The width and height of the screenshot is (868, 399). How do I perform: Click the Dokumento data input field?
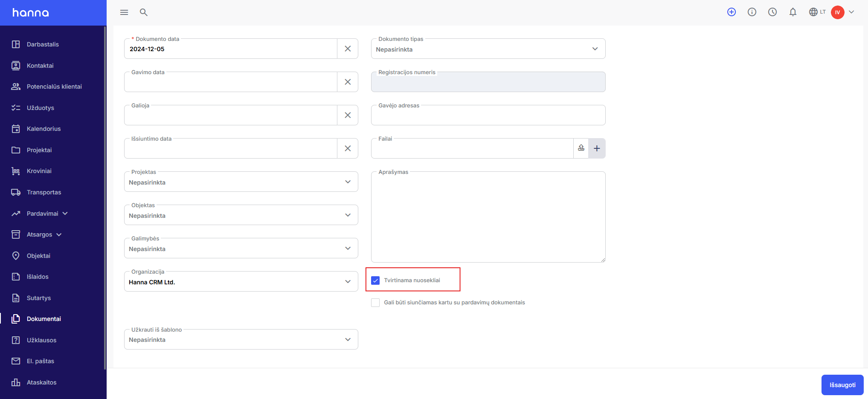coord(231,49)
